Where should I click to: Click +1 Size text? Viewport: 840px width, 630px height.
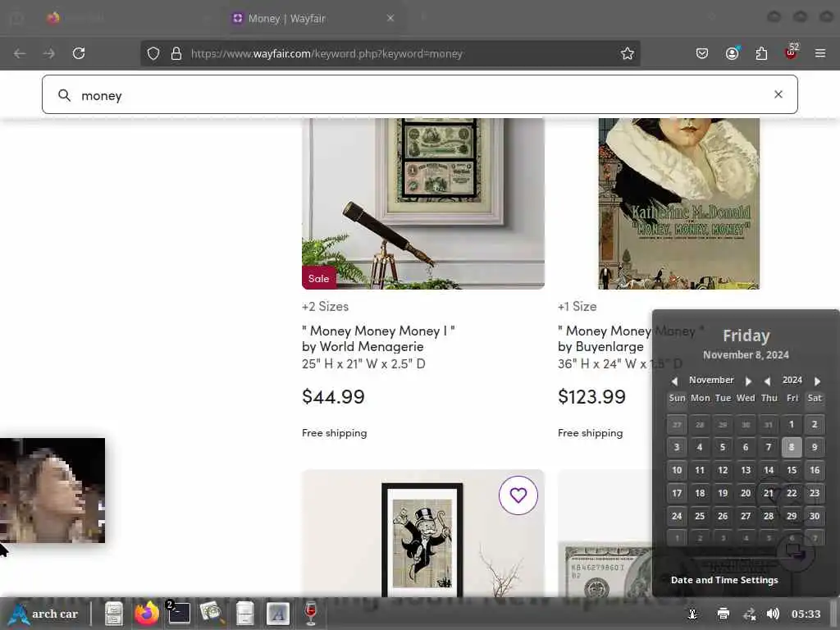577,307
